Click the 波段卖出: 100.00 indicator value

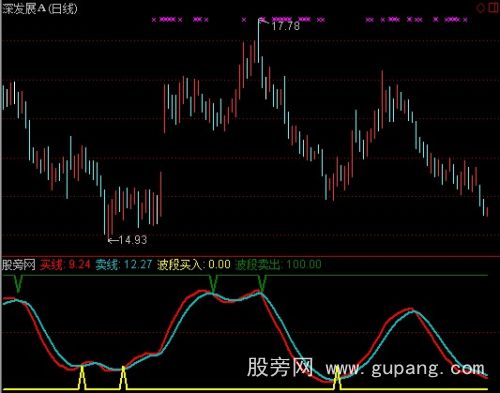[278, 265]
